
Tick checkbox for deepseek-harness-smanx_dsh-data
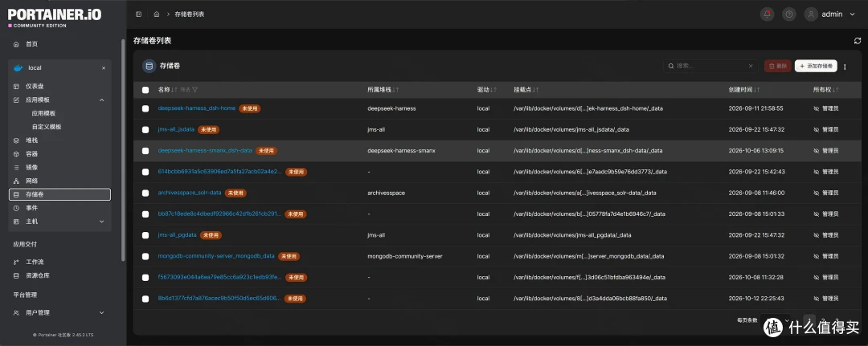145,151
